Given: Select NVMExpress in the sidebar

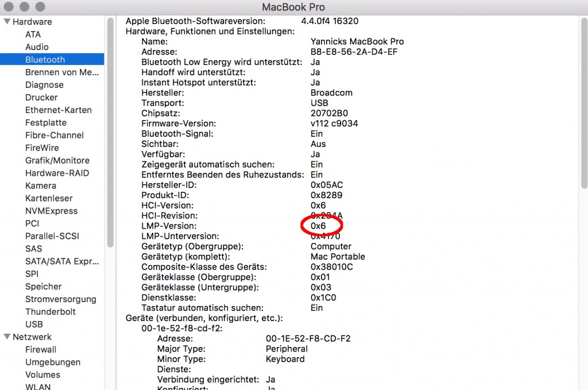Looking at the screenshot, I should pyautogui.click(x=52, y=211).
